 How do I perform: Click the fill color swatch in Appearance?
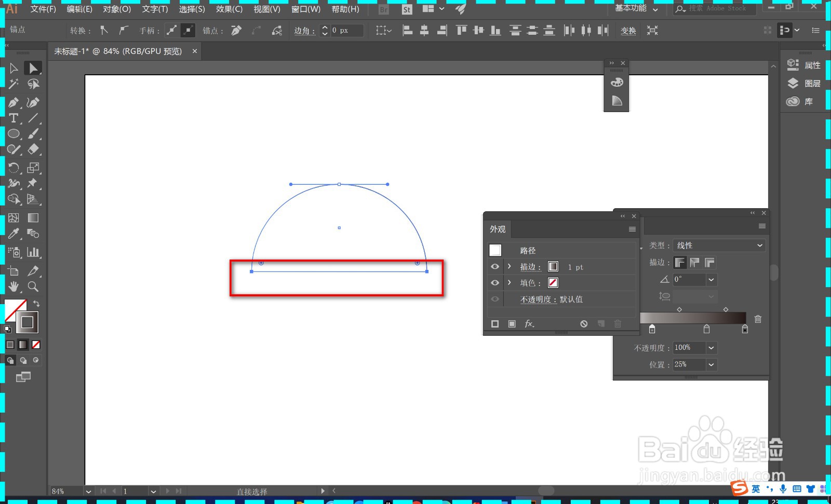pyautogui.click(x=553, y=282)
